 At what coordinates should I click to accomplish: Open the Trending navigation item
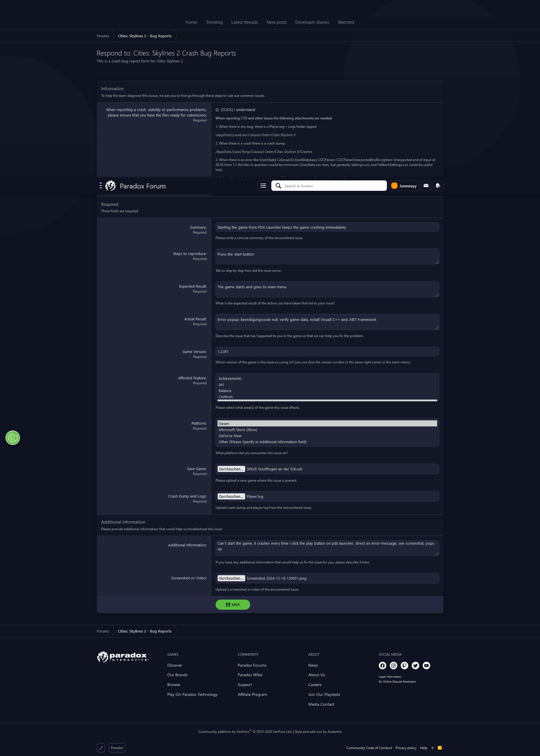pos(214,22)
